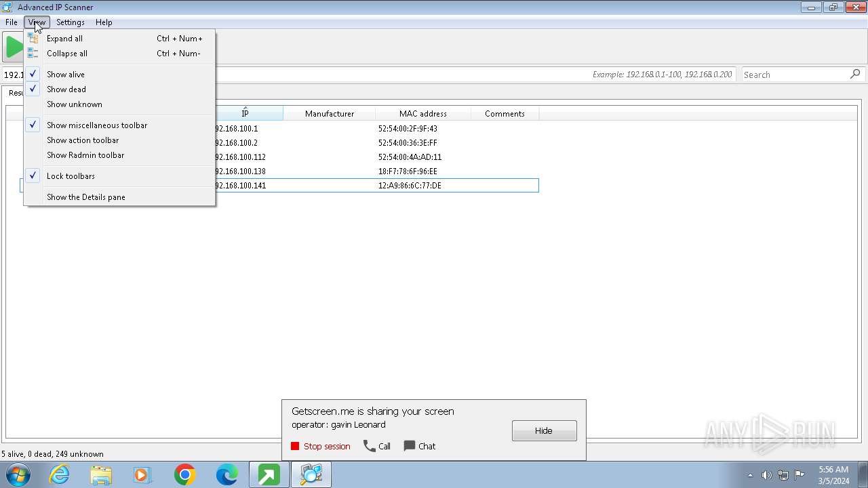Toggle Lock toolbars option

point(119,176)
